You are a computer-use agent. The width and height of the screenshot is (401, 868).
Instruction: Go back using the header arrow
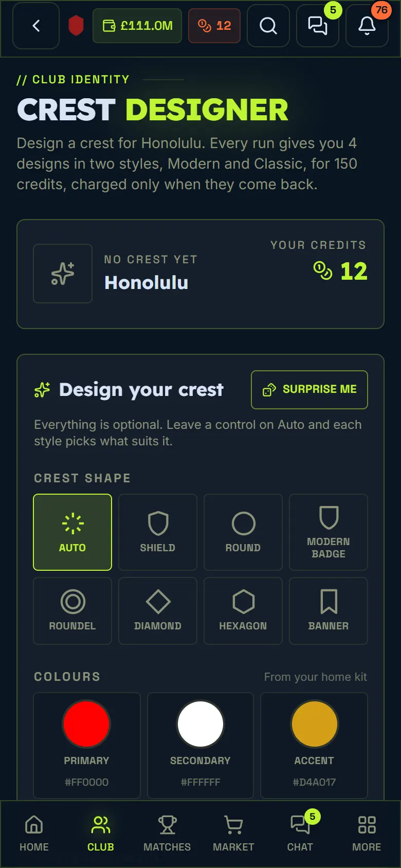(36, 26)
